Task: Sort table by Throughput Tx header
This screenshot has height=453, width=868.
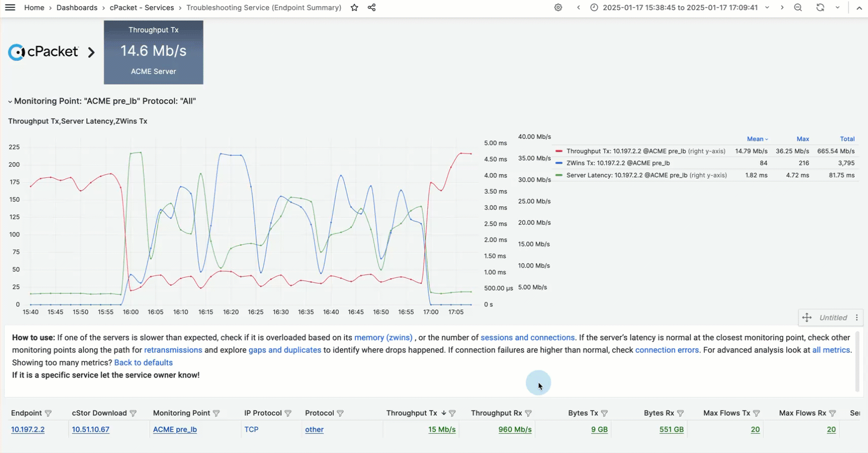Action: pos(412,413)
